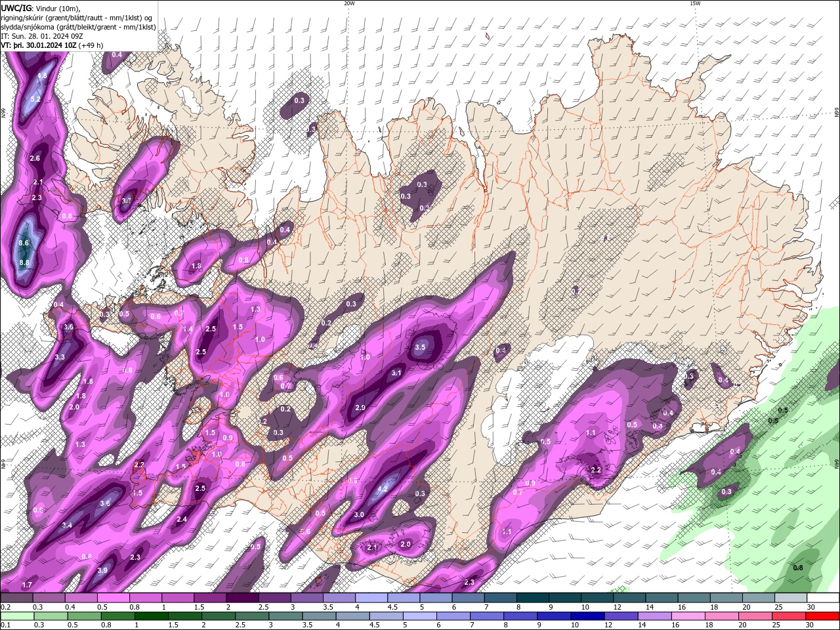
Task: Click the '15W' longitude label
Action: [695, 3]
